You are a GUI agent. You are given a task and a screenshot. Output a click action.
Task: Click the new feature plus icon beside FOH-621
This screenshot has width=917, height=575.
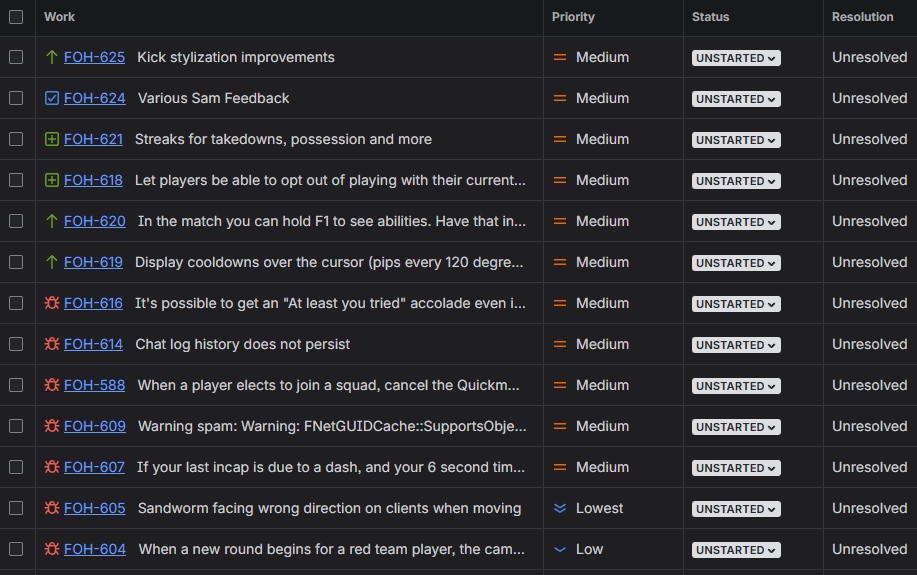click(52, 140)
